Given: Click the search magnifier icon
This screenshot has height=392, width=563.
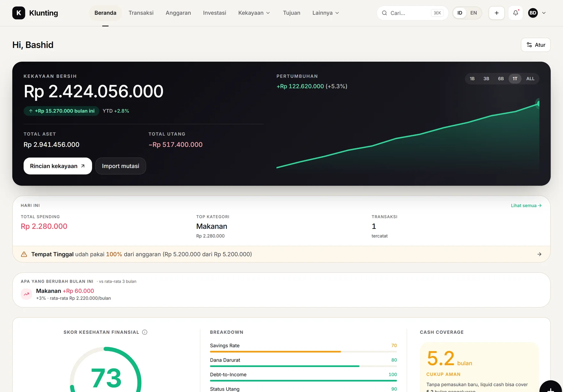Looking at the screenshot, I should tap(384, 13).
